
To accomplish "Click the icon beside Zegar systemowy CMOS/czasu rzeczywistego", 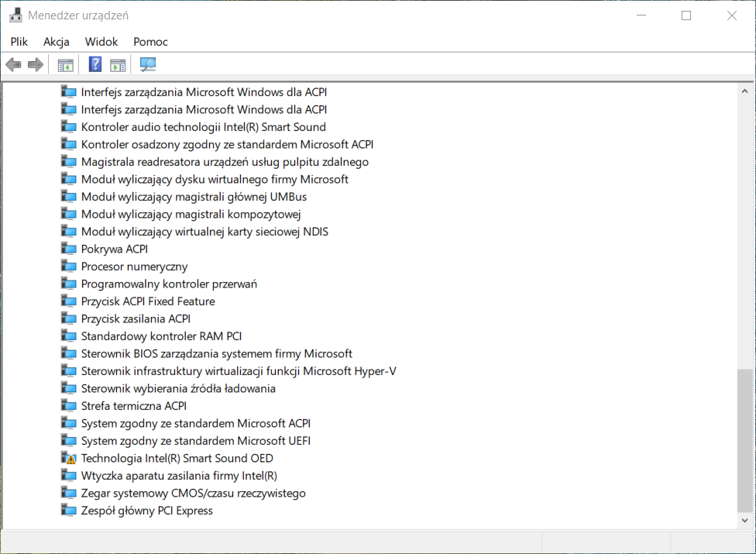I will click(68, 494).
